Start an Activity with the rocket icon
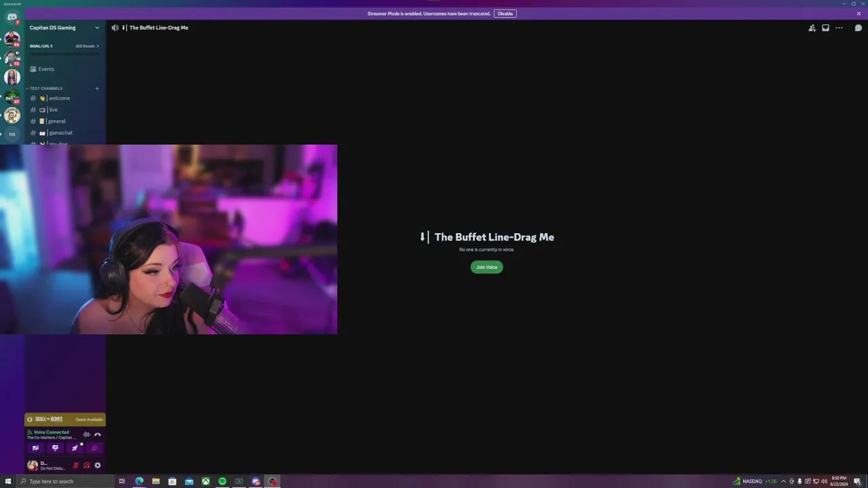The image size is (868, 488). pos(75,448)
